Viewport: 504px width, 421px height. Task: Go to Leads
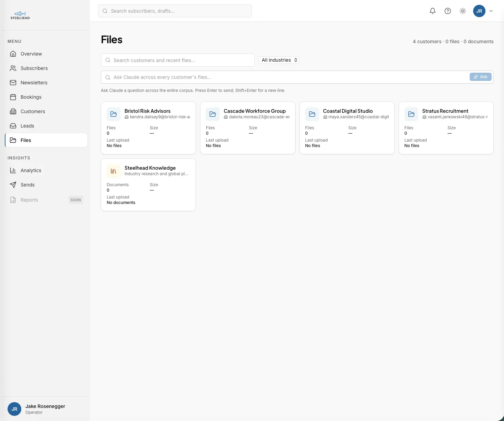[46, 126]
